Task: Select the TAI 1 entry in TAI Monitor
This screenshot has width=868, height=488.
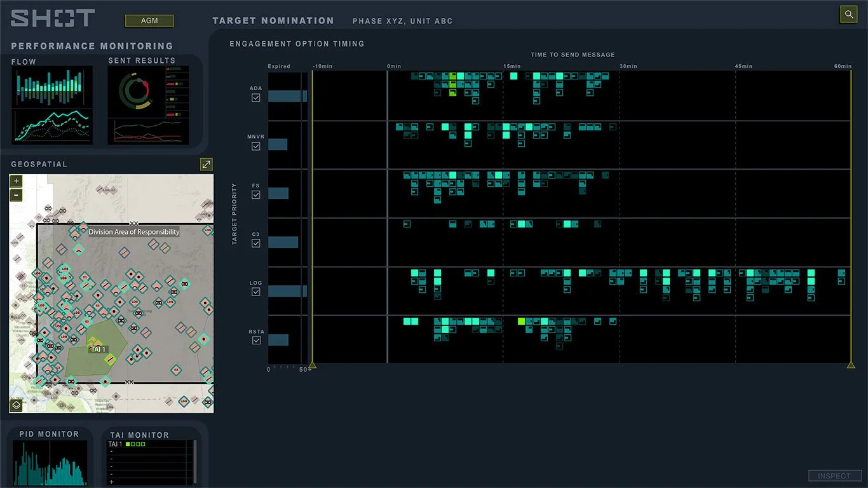Action: [x=118, y=444]
